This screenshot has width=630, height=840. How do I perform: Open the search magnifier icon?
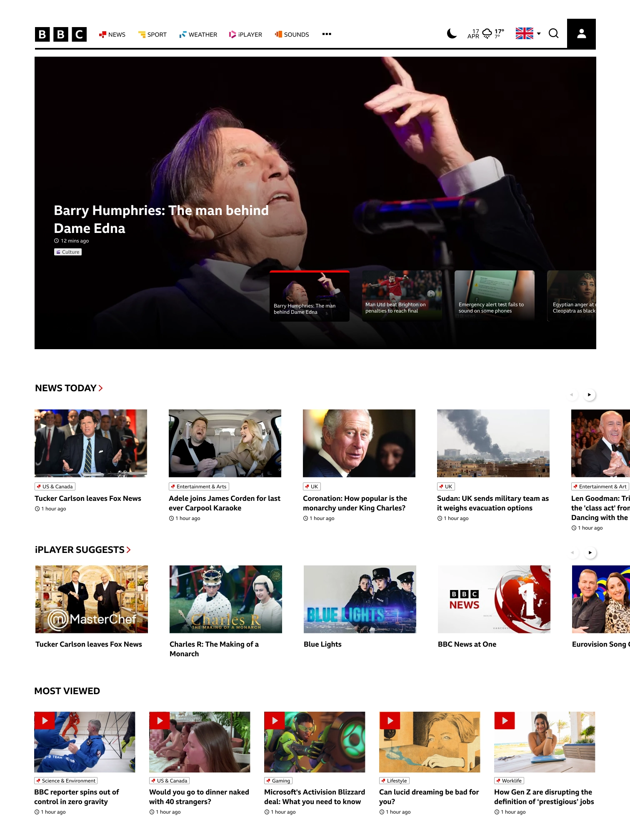pos(553,34)
